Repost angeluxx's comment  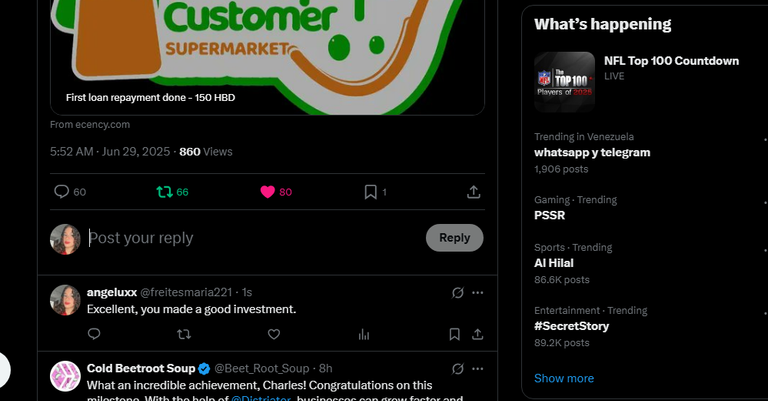click(x=184, y=334)
